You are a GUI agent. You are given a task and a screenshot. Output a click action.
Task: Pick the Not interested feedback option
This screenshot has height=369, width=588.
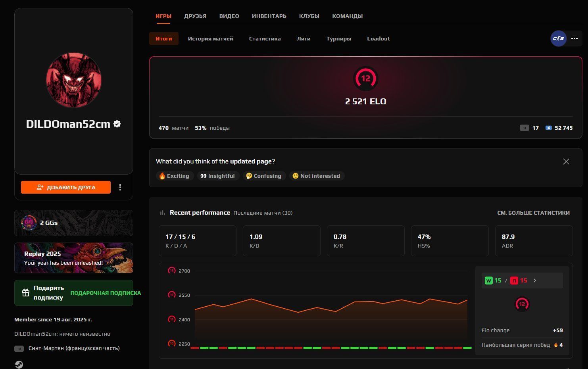(x=316, y=176)
